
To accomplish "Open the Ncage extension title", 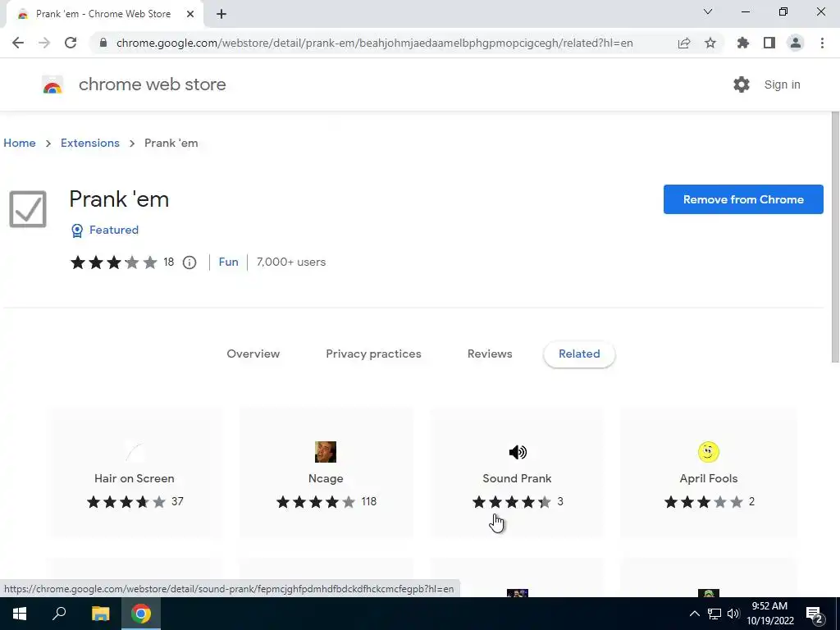I will [x=326, y=478].
